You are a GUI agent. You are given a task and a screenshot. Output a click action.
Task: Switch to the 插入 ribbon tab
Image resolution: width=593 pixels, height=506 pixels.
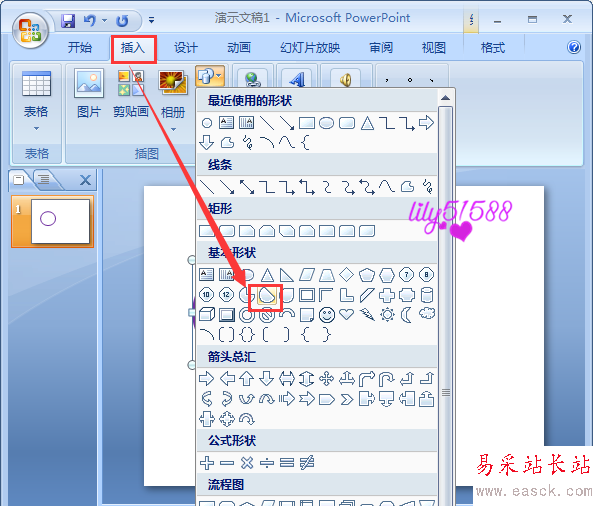(x=133, y=48)
